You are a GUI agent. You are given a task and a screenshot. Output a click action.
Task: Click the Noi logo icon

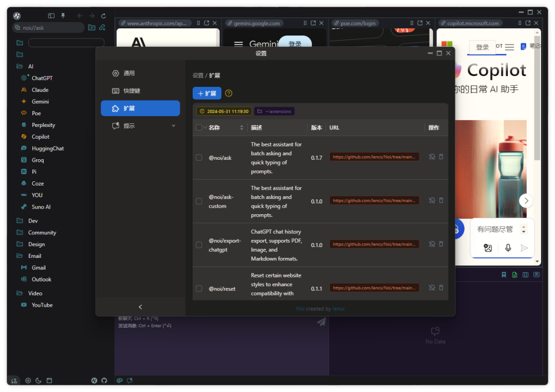16,15
